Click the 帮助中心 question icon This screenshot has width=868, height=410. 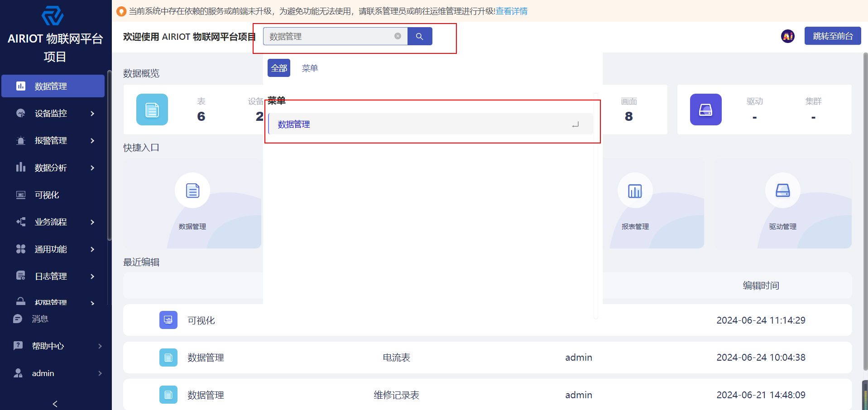click(18, 346)
